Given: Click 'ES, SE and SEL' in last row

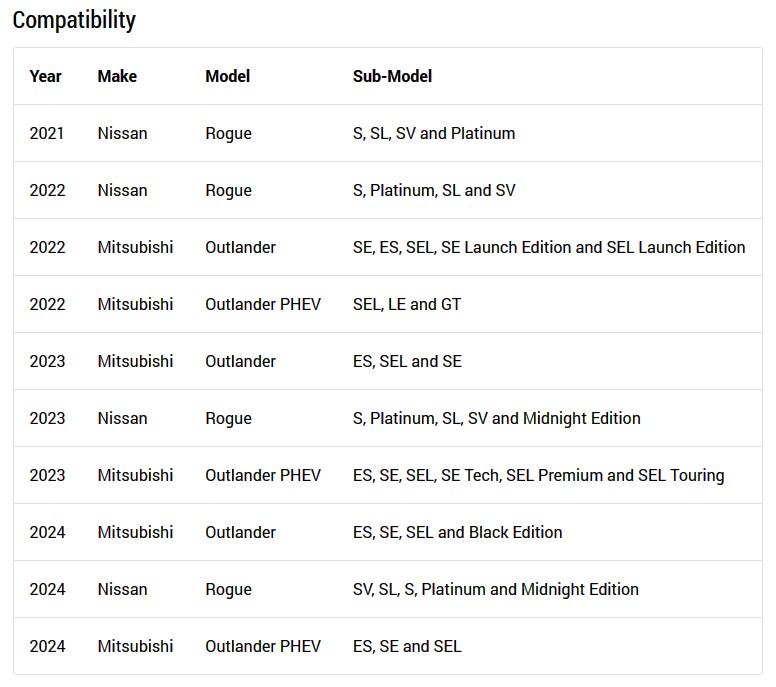Looking at the screenshot, I should (x=407, y=646).
